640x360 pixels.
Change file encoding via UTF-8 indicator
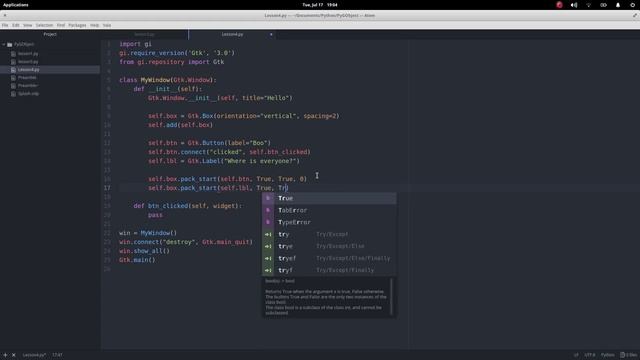(x=590, y=355)
